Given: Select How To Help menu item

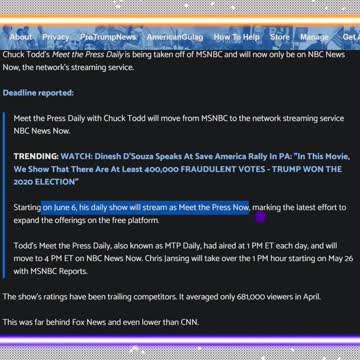Looking at the screenshot, I should click(x=236, y=37).
